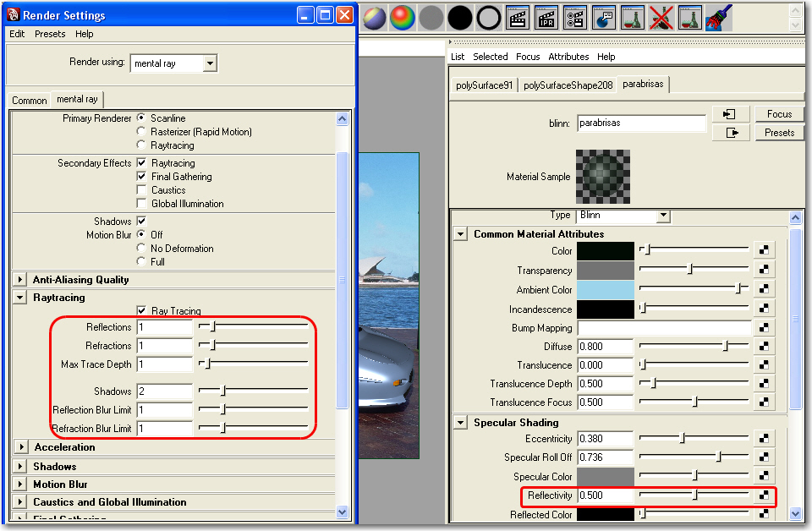Click the map button next to Specular Roll Off
The image size is (812, 531).
point(764,457)
